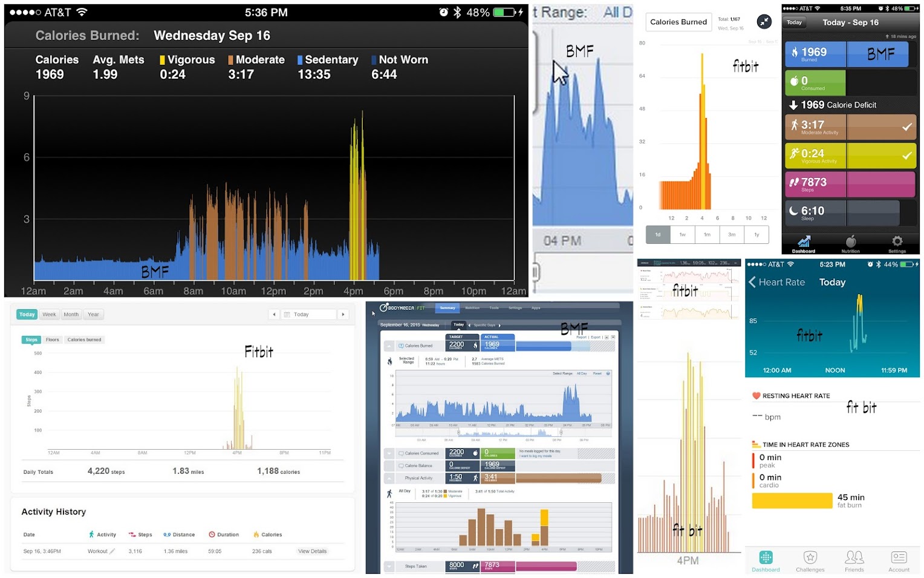Screen dimensions: 924x578
Task: Open the Nutrition menu in BodyMedia
Action: click(x=472, y=308)
